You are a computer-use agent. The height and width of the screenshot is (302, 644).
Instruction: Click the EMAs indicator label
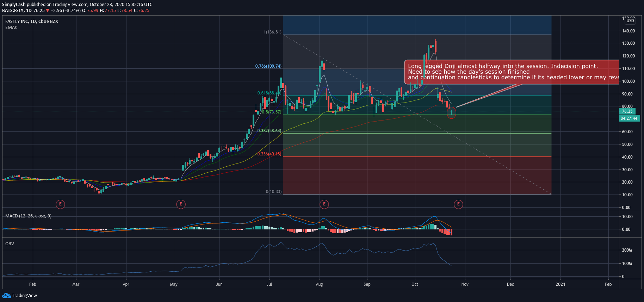click(x=11, y=27)
